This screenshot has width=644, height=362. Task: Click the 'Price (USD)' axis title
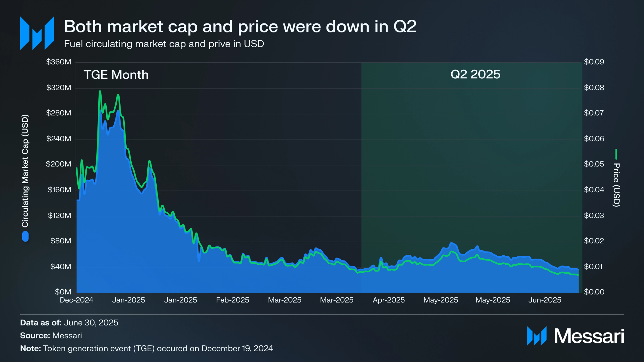pyautogui.click(x=616, y=185)
